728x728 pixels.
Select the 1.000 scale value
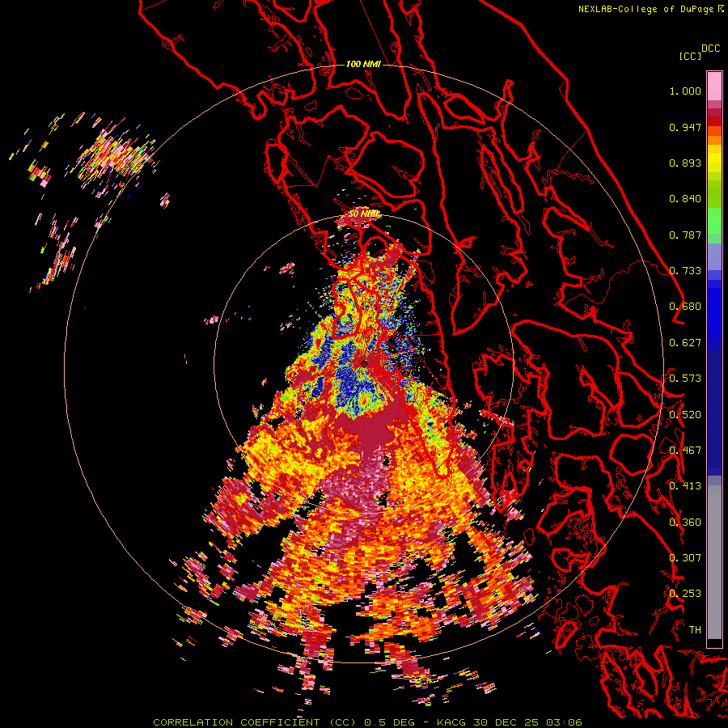tap(685, 91)
